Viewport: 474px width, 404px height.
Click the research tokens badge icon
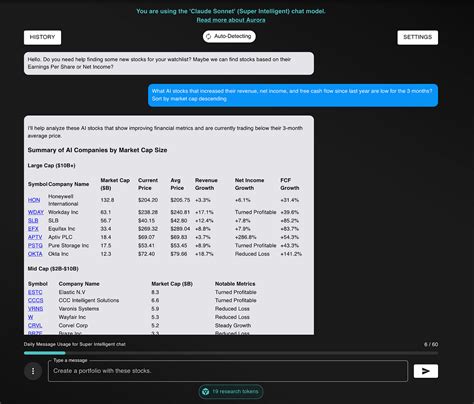(x=206, y=392)
